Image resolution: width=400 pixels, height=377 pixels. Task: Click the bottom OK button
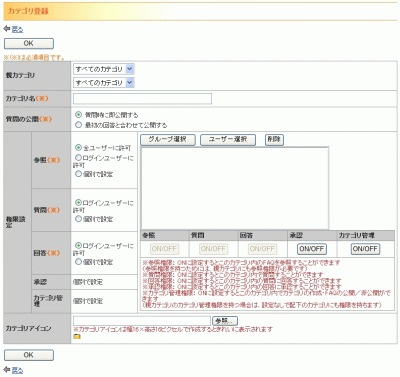[29, 355]
